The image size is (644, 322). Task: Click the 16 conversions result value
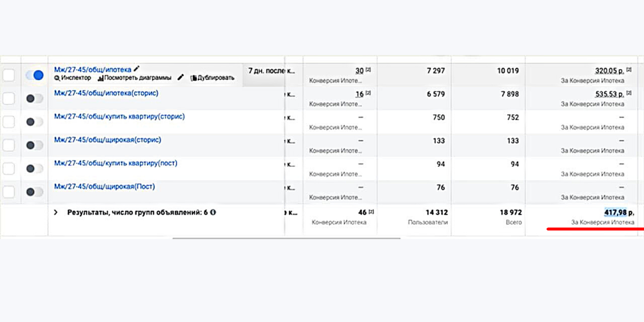pos(359,94)
